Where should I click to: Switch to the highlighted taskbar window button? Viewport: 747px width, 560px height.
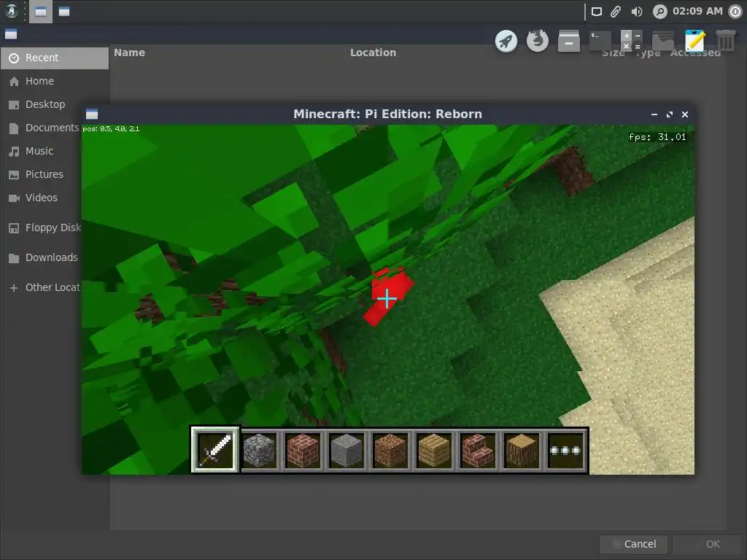pyautogui.click(x=41, y=12)
